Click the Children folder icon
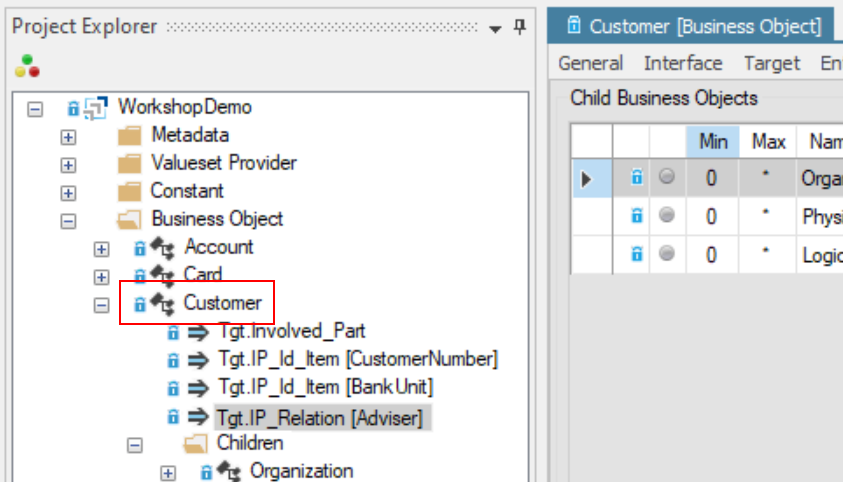 tap(194, 443)
